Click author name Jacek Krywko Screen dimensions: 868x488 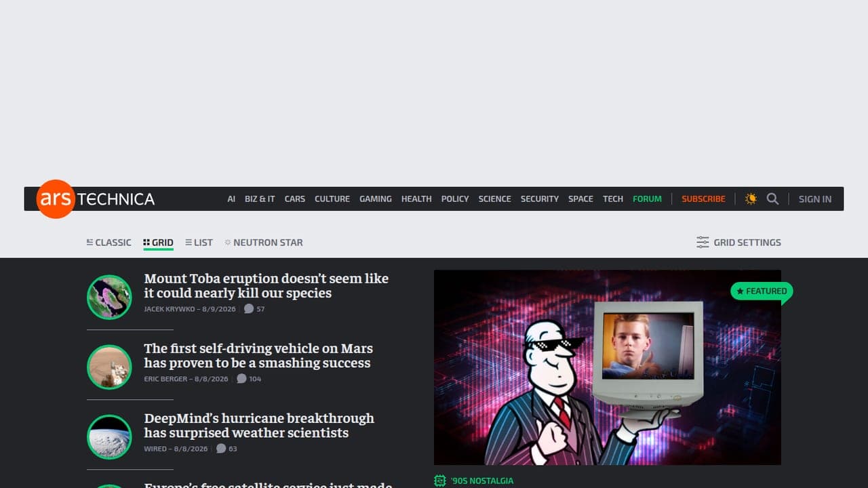point(169,309)
